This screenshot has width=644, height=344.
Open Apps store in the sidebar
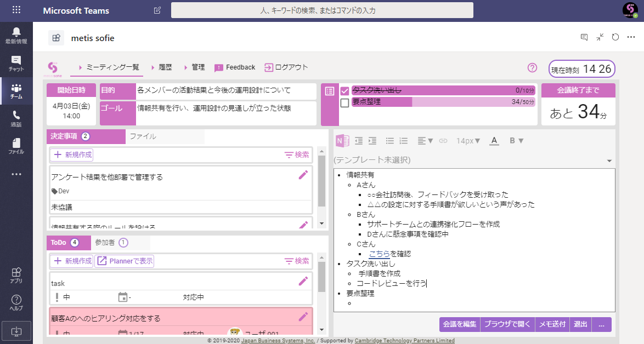(x=16, y=275)
